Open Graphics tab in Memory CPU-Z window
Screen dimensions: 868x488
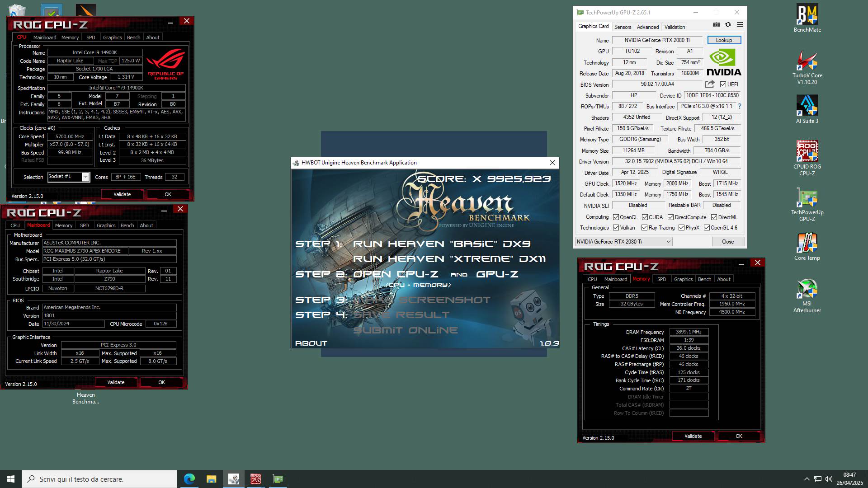click(x=683, y=279)
